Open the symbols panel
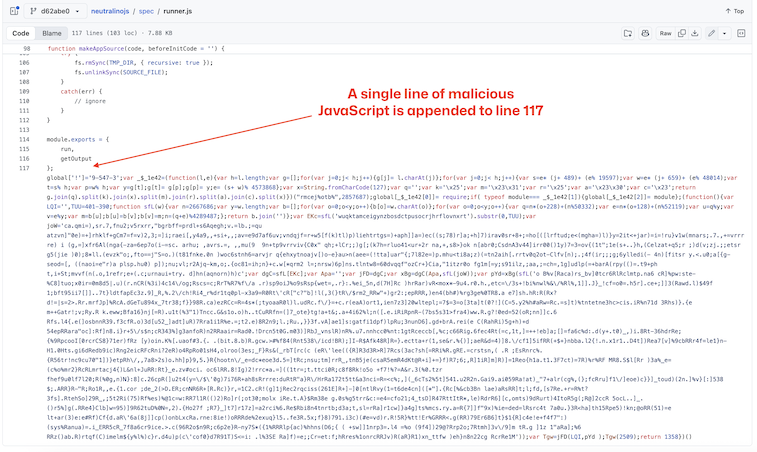This screenshot has height=452, width=757. (x=741, y=33)
